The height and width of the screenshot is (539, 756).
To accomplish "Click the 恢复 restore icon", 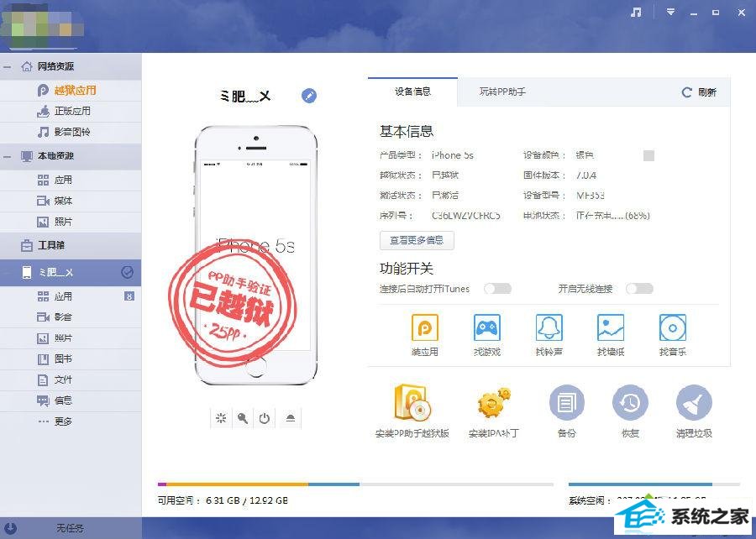I will coord(630,403).
